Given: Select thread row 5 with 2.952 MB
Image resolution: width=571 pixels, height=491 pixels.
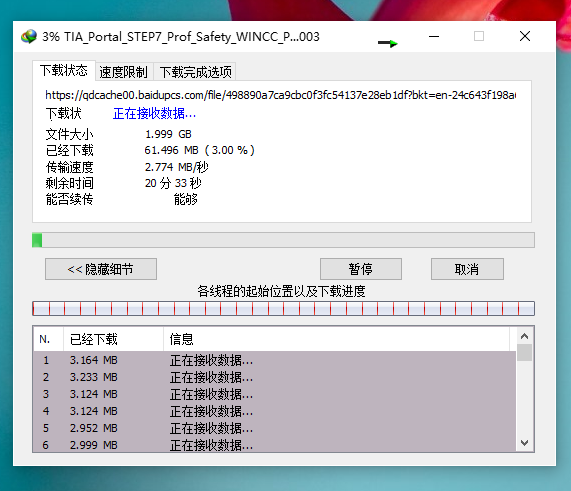Looking at the screenshot, I should (275, 428).
